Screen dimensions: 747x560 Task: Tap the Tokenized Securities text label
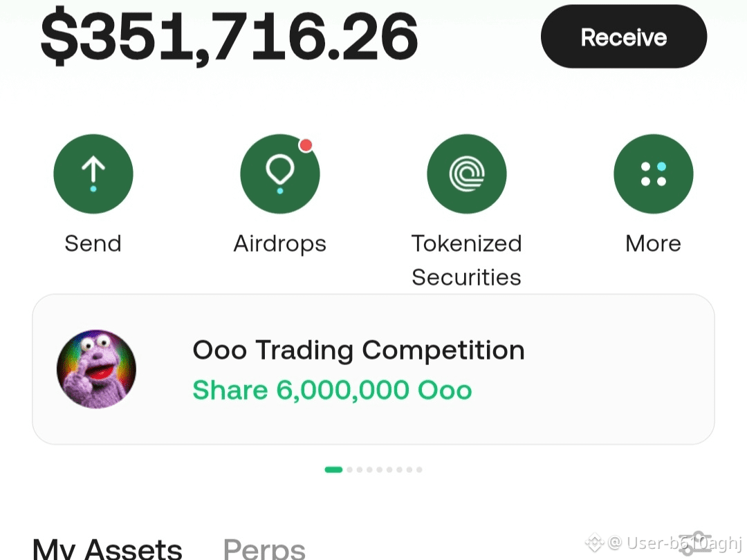[x=467, y=260]
